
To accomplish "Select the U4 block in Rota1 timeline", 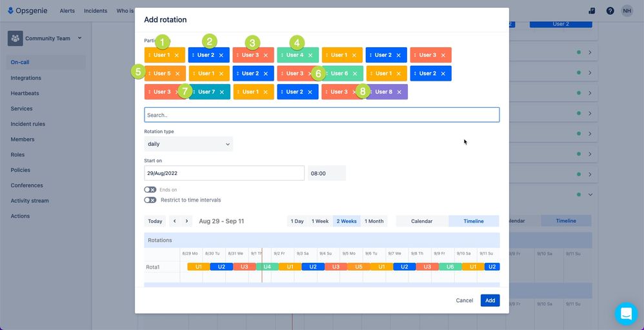I will pyautogui.click(x=267, y=267).
